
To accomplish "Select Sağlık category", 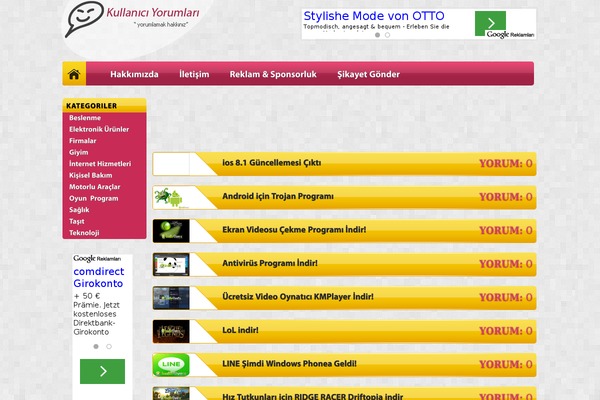I will pyautogui.click(x=79, y=210).
